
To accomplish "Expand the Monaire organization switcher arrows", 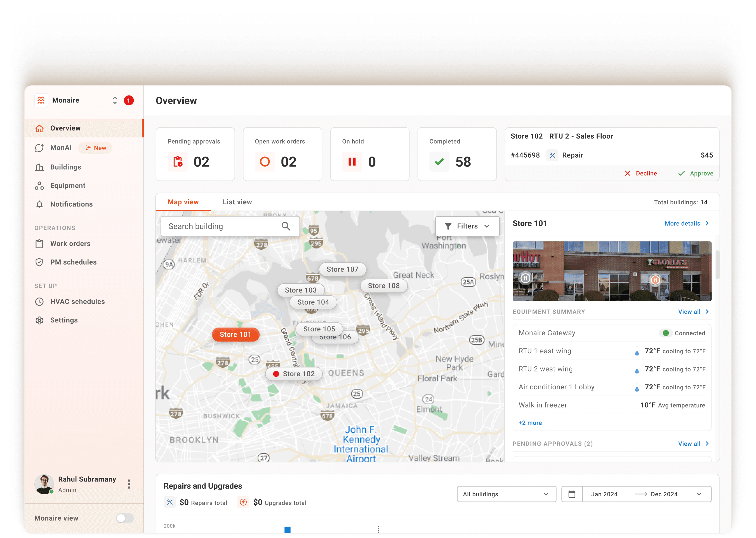I will click(x=115, y=100).
